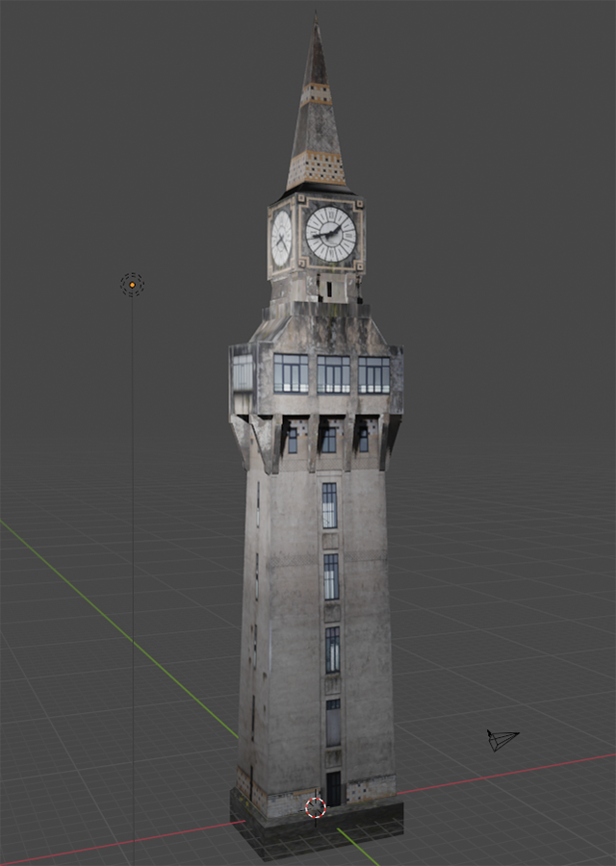Click the red X axis line
Image resolution: width=616 pixels, height=866 pixels.
pyautogui.click(x=500, y=775)
